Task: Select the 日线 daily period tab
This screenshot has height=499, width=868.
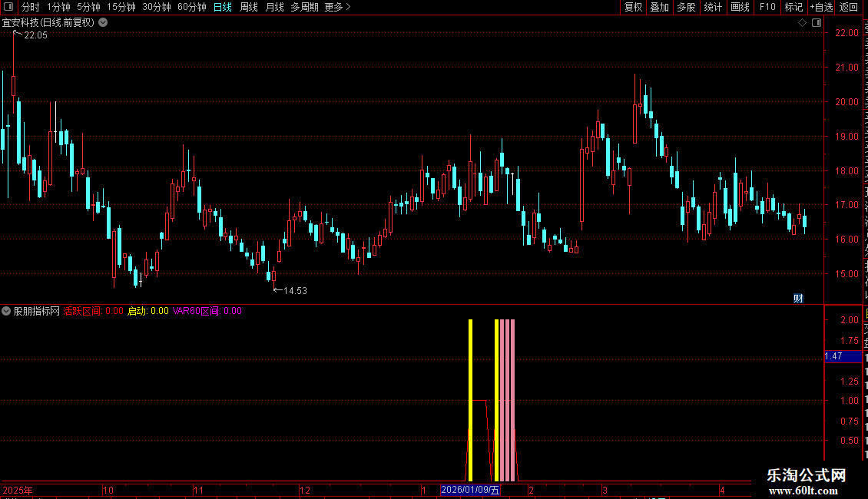Action: (x=223, y=7)
